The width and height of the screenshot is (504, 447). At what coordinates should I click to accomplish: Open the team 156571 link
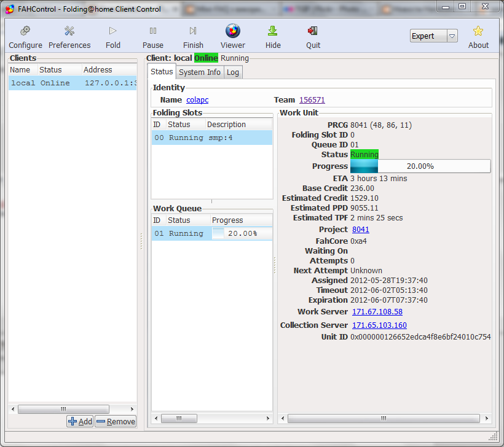point(312,100)
